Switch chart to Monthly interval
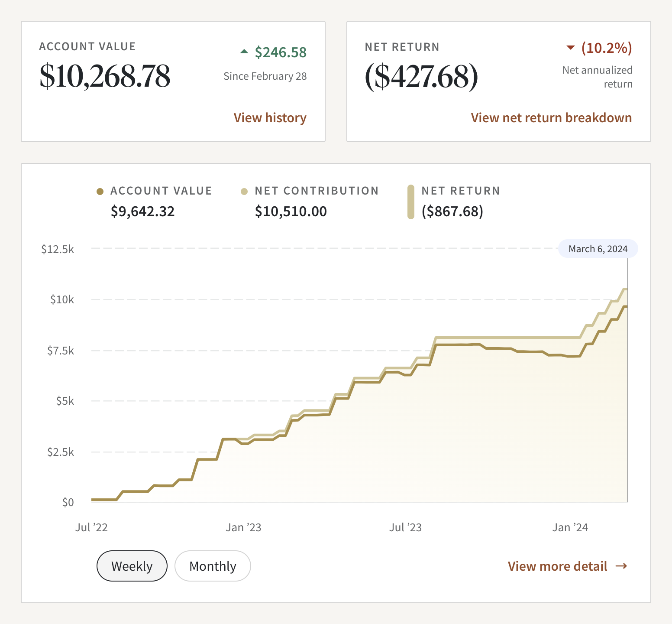Viewport: 672px width, 624px height. click(x=213, y=566)
